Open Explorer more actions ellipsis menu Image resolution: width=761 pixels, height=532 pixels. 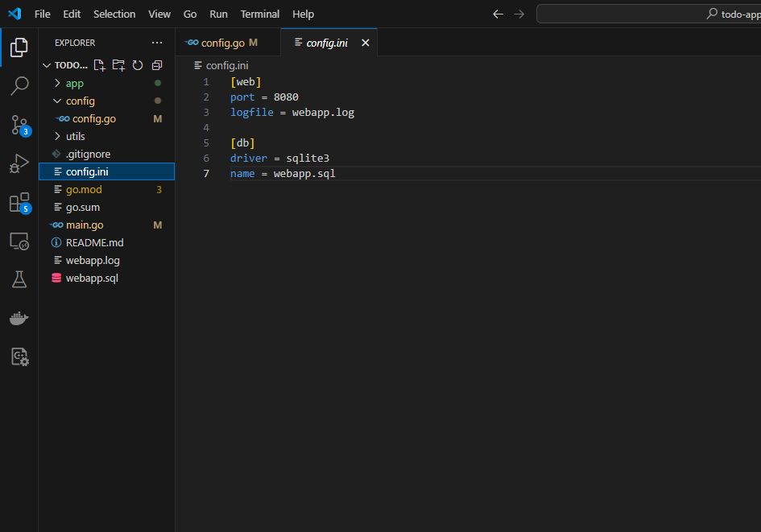[157, 43]
